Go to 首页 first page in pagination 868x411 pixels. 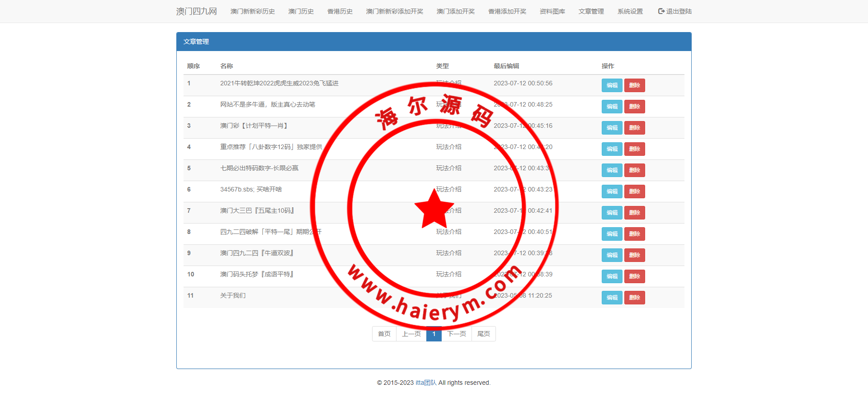click(x=384, y=334)
